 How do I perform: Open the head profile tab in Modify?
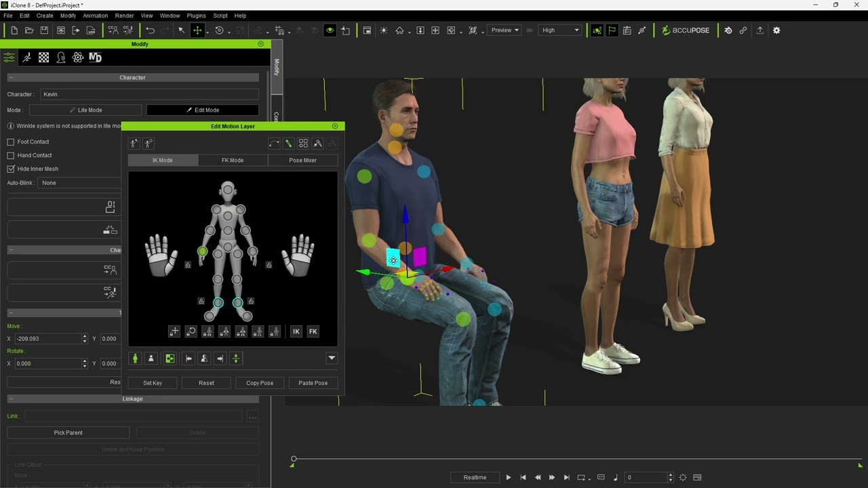point(61,58)
